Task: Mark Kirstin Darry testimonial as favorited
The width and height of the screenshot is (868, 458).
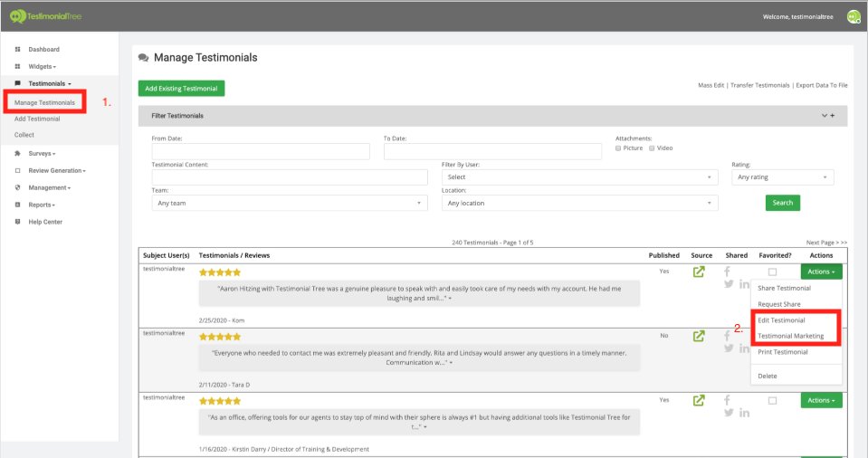Action: (772, 400)
